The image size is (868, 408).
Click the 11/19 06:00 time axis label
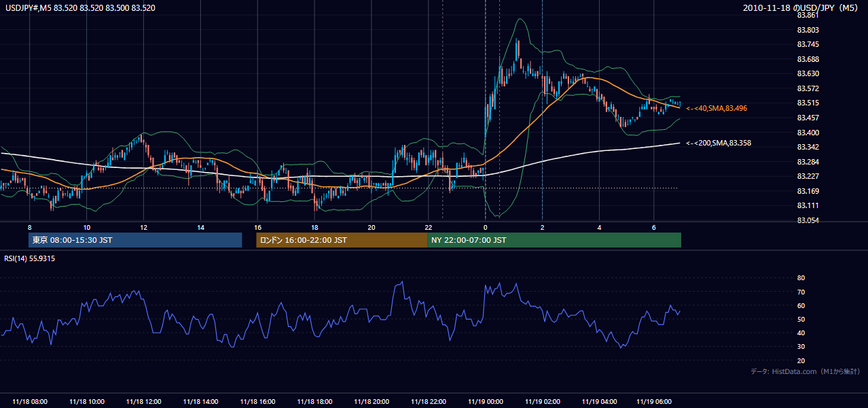(x=653, y=402)
